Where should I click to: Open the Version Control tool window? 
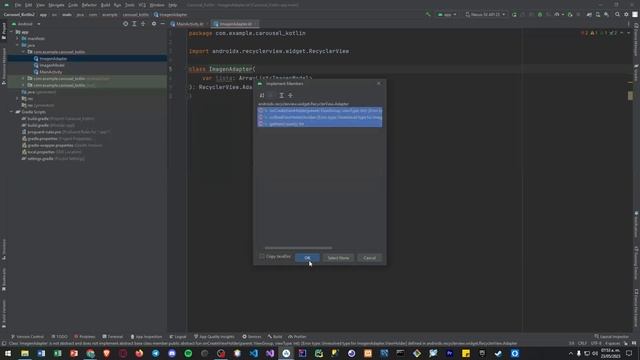click(x=27, y=337)
